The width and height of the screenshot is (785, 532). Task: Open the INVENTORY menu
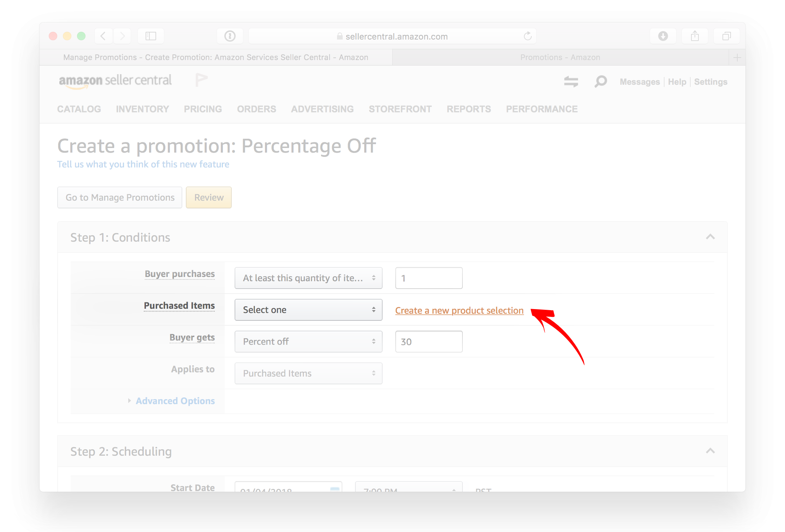click(x=142, y=109)
